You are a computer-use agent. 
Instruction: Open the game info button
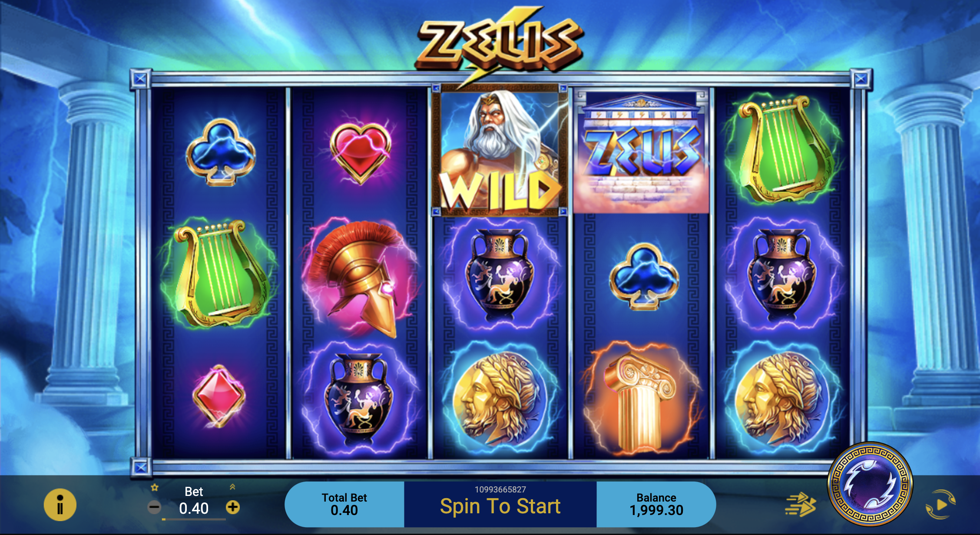(60, 505)
